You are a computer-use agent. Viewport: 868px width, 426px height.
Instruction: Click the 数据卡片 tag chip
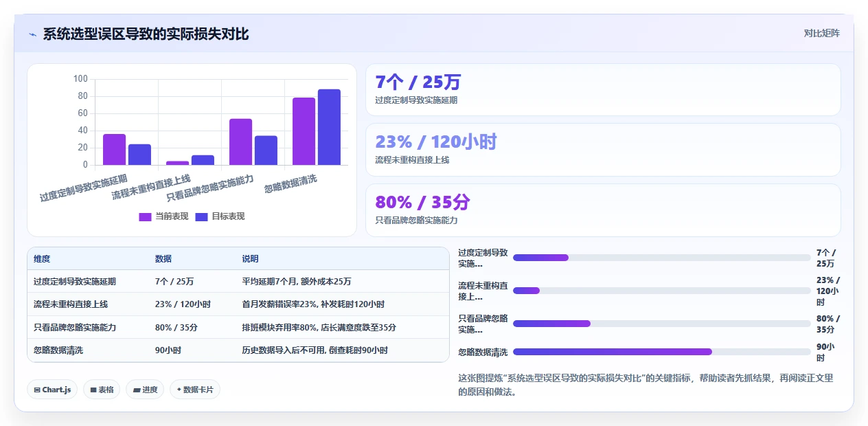click(195, 390)
